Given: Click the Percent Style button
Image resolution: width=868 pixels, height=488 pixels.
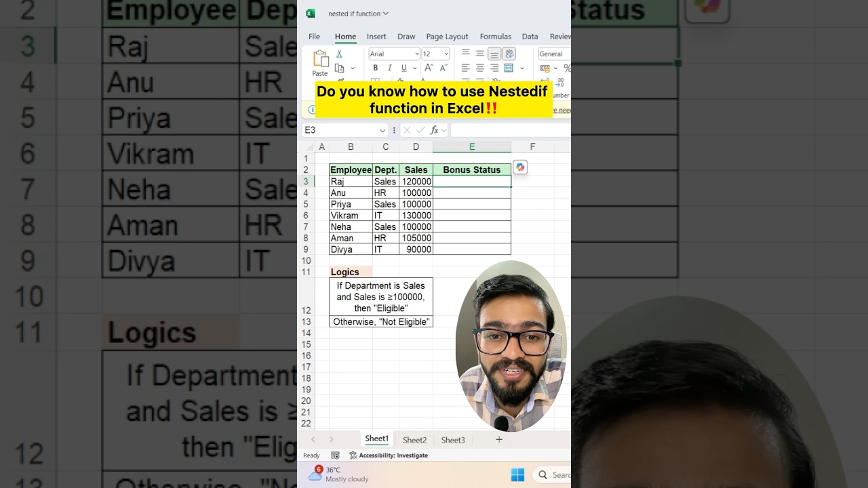Looking at the screenshot, I should 567,68.
